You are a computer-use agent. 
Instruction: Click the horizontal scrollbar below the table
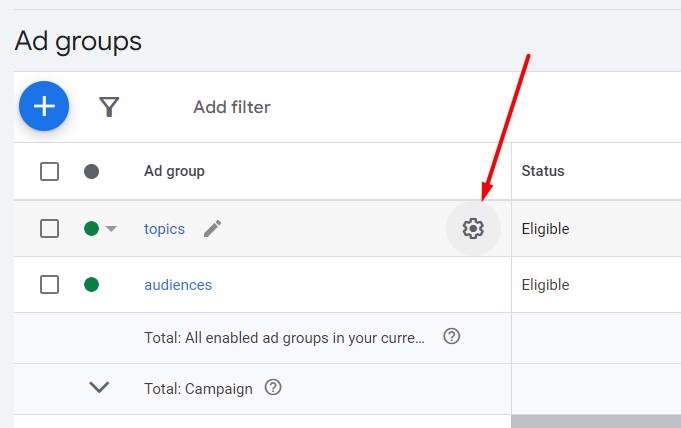pos(595,421)
